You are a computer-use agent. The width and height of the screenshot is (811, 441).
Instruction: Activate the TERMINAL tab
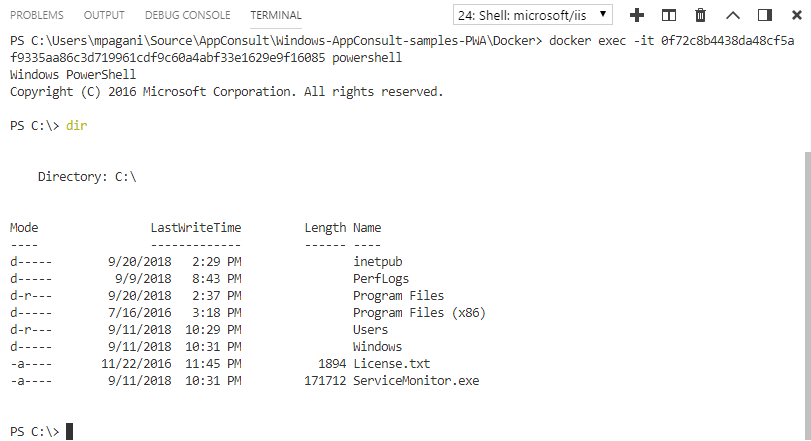tap(276, 15)
